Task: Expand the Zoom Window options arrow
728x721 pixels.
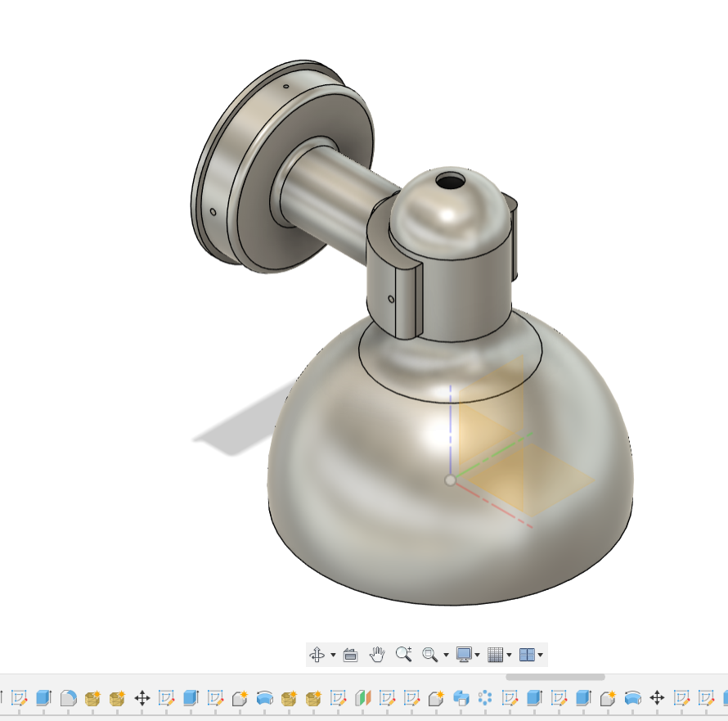Action: (446, 655)
